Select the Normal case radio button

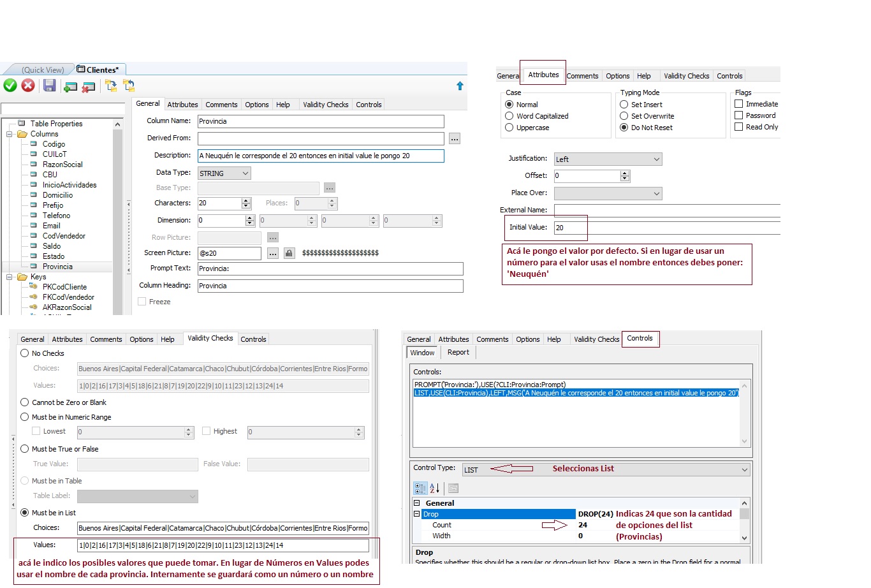click(509, 105)
